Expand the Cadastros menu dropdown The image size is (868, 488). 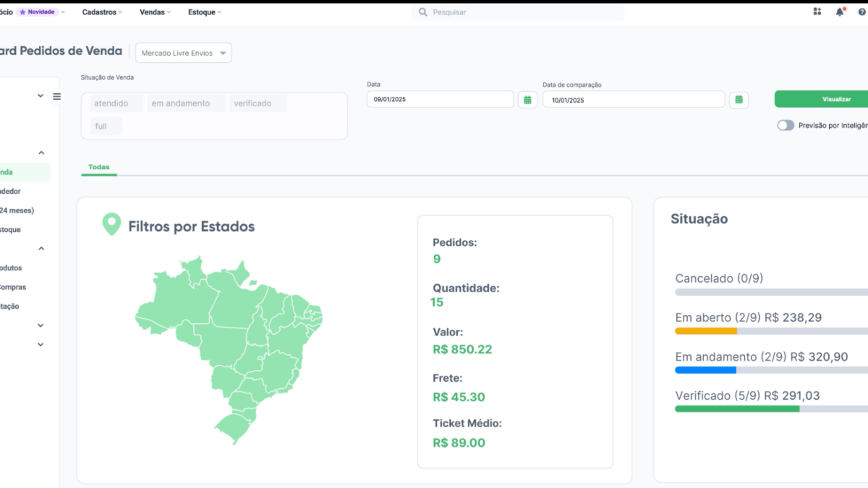click(x=102, y=12)
